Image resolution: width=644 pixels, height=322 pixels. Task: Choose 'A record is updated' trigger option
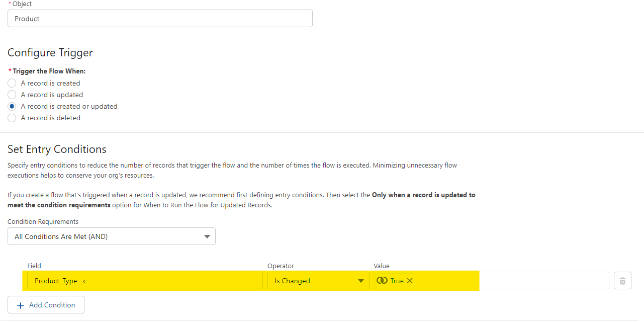tap(12, 95)
